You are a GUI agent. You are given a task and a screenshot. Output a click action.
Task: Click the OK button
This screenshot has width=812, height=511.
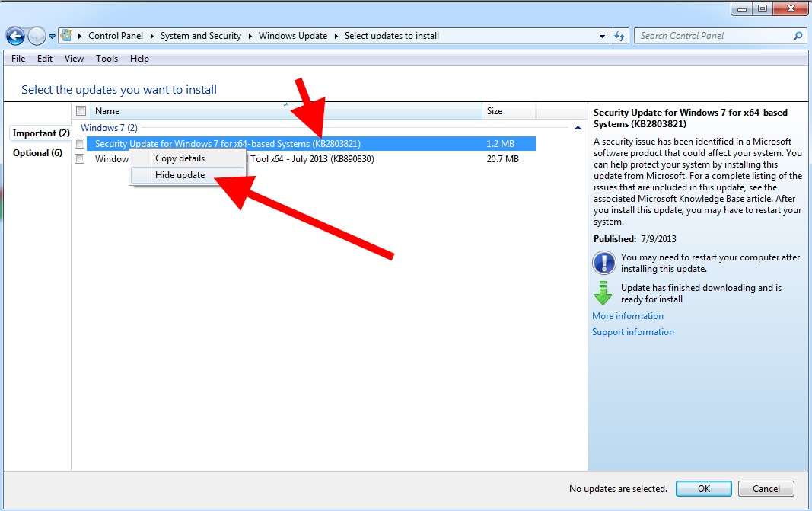pyautogui.click(x=704, y=488)
